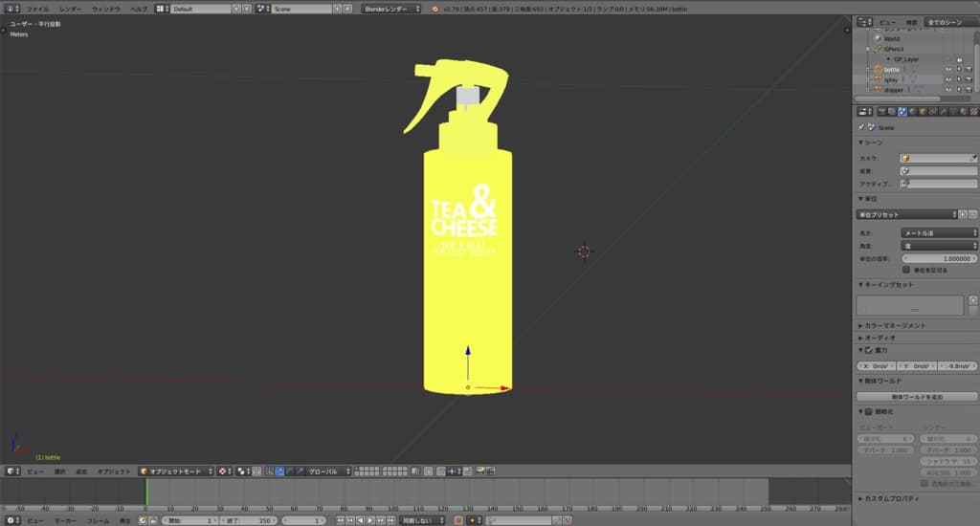This screenshot has height=526, width=980.
Task: Enable the 簡略化 simplify checkbox
Action: 870,411
